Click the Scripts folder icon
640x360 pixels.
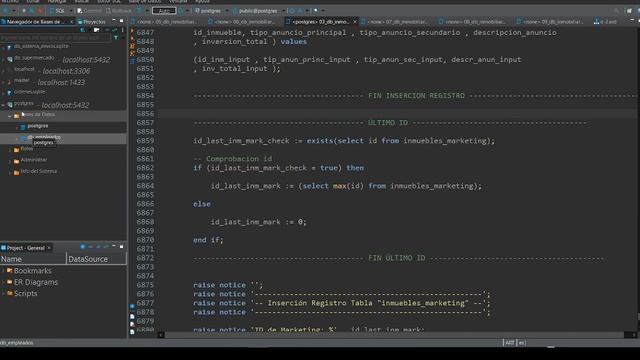click(x=9, y=293)
